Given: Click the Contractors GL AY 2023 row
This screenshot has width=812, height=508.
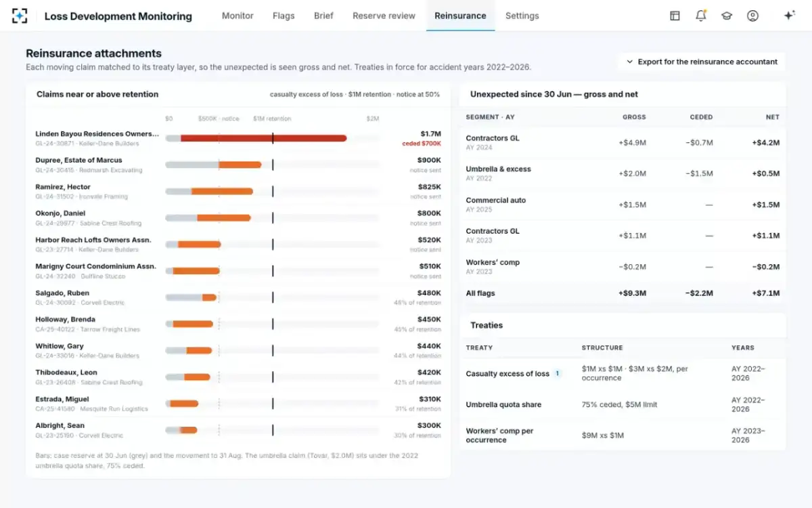Looking at the screenshot, I should click(623, 236).
